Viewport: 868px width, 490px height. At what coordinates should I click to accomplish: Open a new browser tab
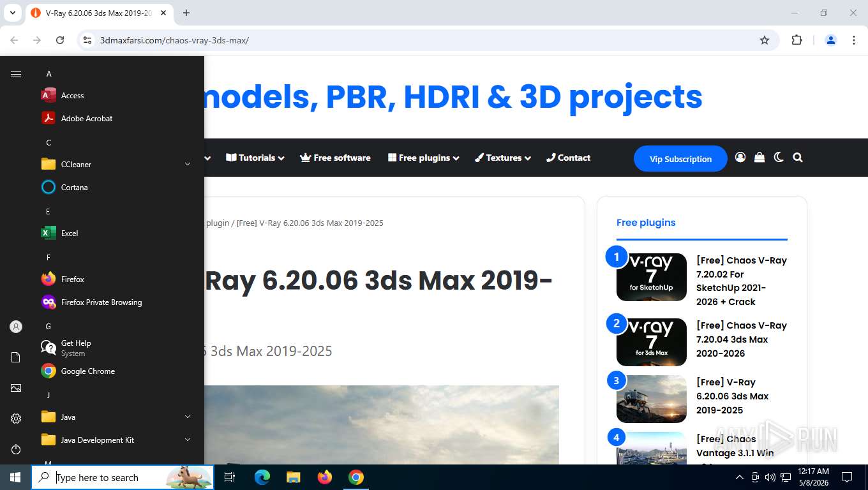[186, 13]
